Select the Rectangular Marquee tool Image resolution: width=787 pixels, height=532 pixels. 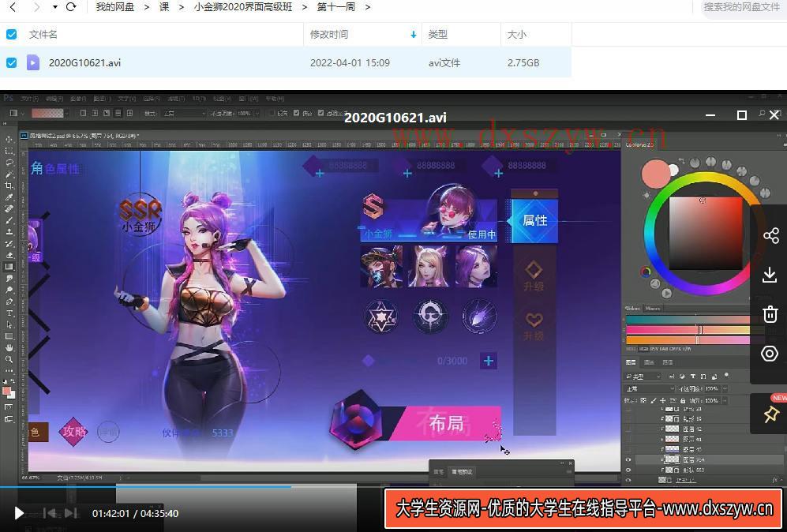click(9, 151)
